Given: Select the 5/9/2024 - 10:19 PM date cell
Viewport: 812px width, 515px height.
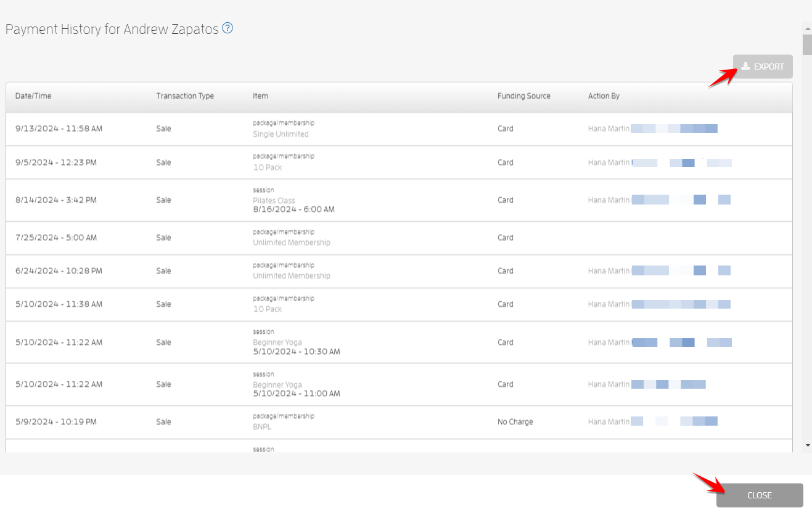Looking at the screenshot, I should (x=56, y=422).
